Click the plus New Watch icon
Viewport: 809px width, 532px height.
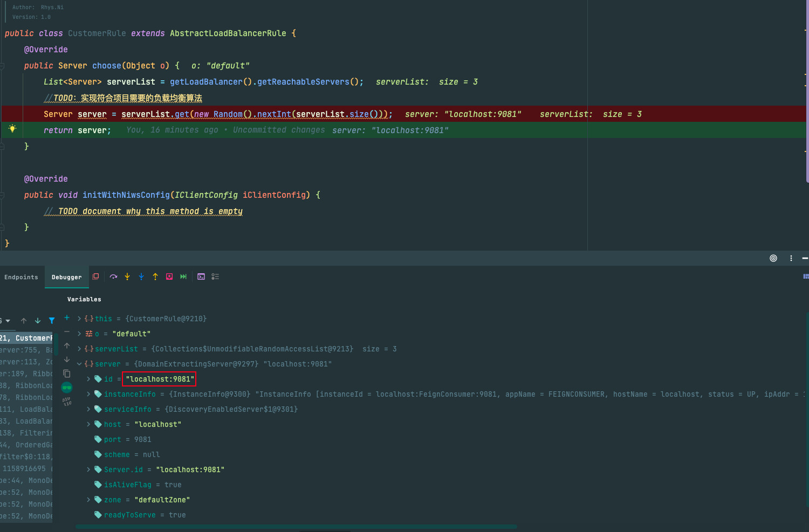[x=67, y=317]
